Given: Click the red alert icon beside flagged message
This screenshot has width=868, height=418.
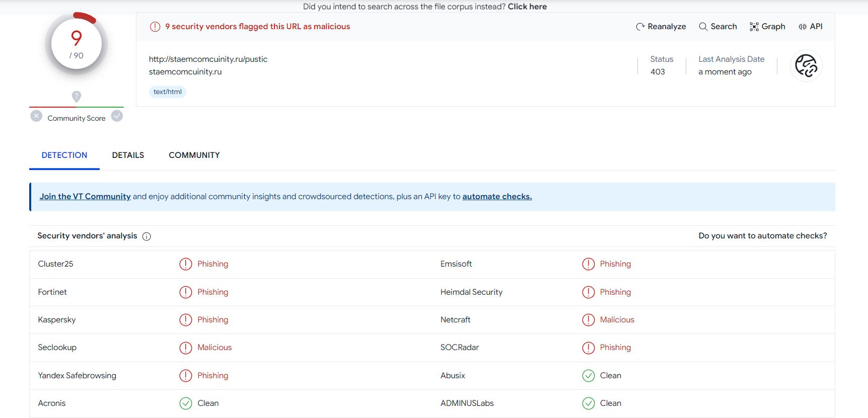Looking at the screenshot, I should [155, 27].
